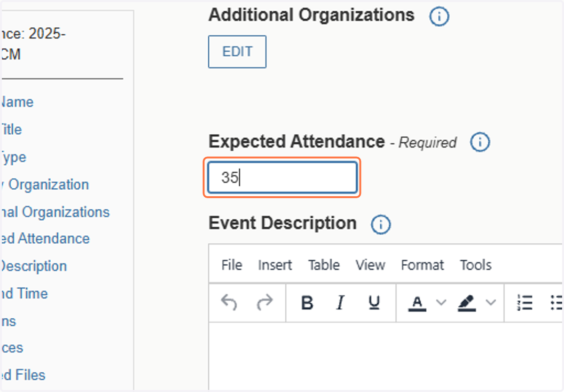Image resolution: width=564 pixels, height=392 pixels.
Task: Jump to Additional Organizations sidebar link
Action: tap(55, 212)
